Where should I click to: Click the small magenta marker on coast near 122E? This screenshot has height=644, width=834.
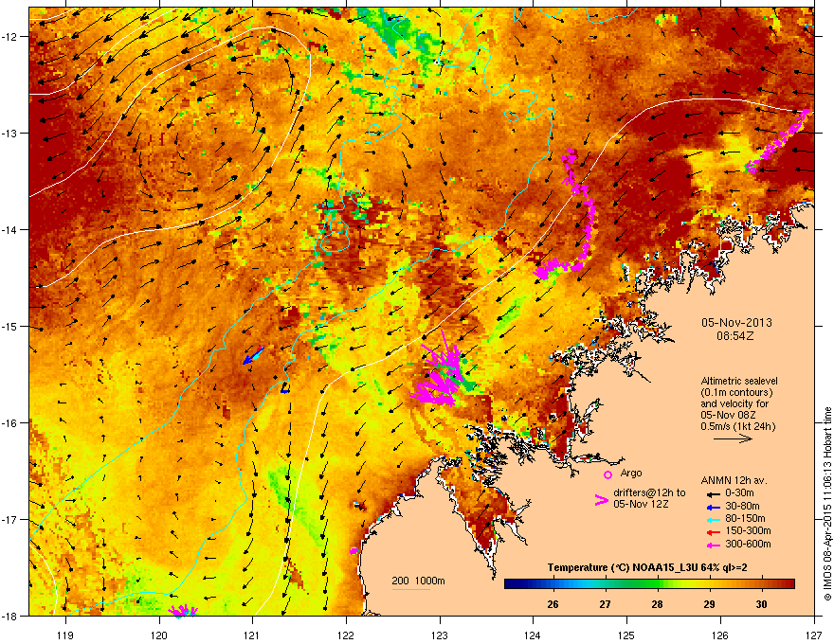[354, 551]
